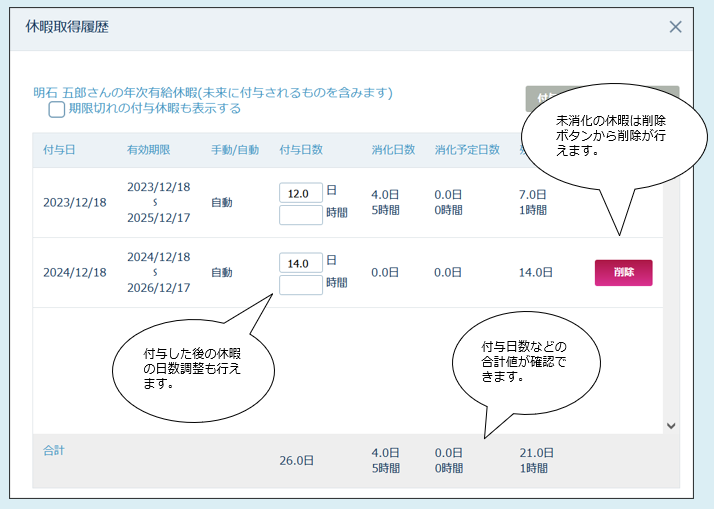The height and width of the screenshot is (509, 714).
Task: Click the 有効期限 column header
Action: tap(148, 150)
